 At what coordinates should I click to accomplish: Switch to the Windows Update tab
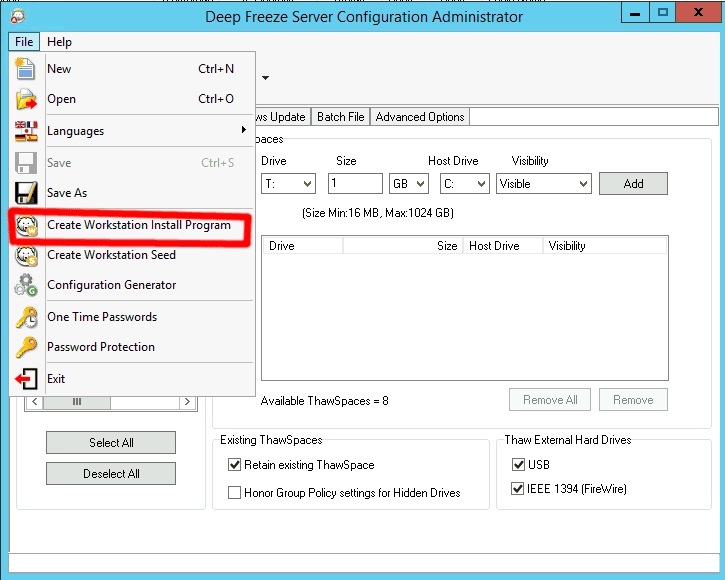pyautogui.click(x=283, y=117)
